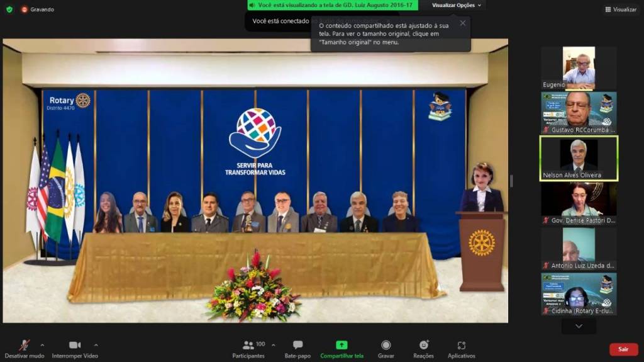Toggle microphone with Desativar mudo
The width and height of the screenshot is (644, 362).
click(25, 348)
